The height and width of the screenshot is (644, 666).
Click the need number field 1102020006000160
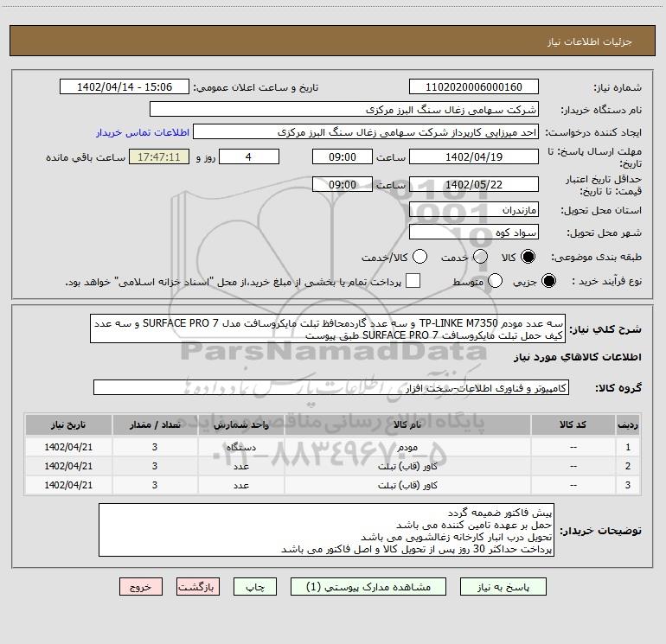click(x=474, y=86)
